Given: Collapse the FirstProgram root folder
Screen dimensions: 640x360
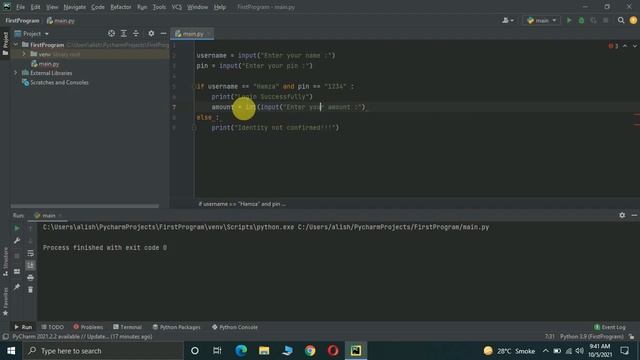Looking at the screenshot, I should [x=16, y=44].
